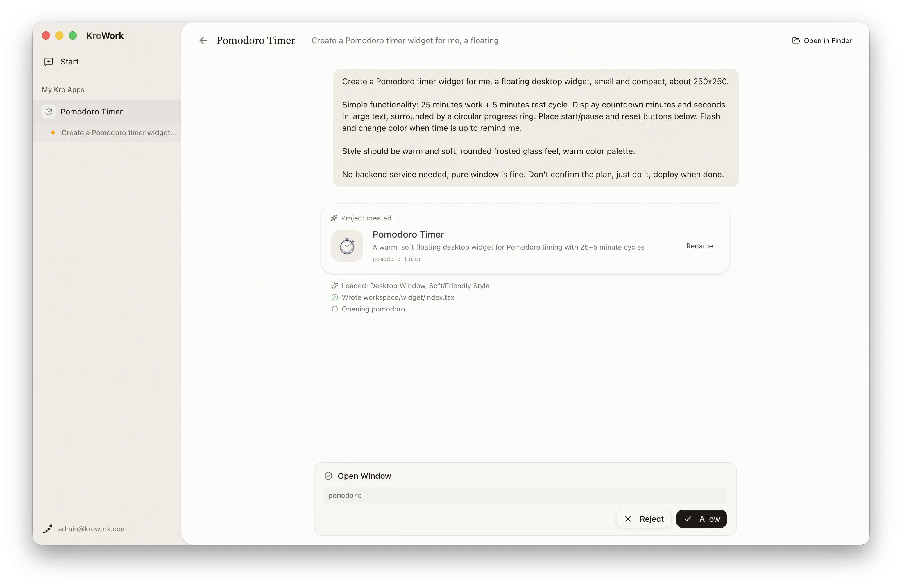Image resolution: width=902 pixels, height=588 pixels.
Task: Click the stopwatch icon in sidebar app row
Action: pyautogui.click(x=49, y=112)
